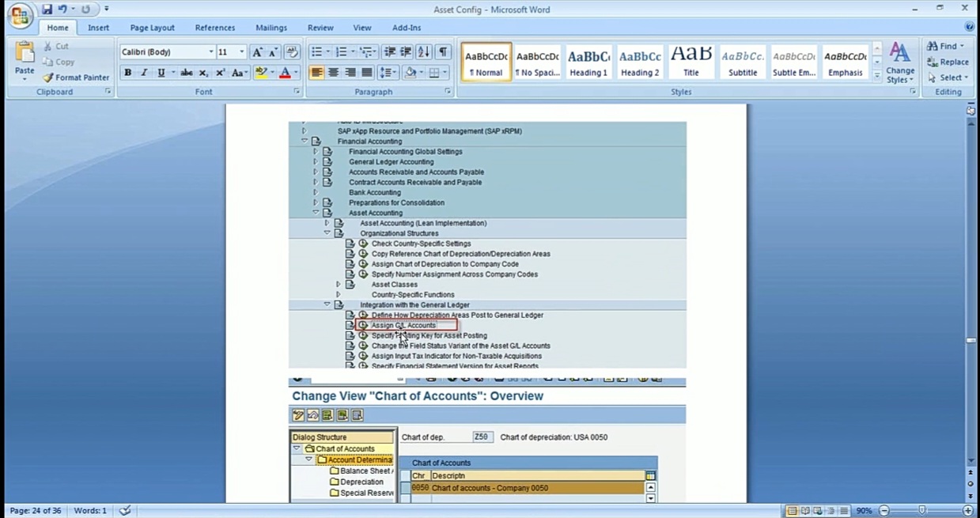
Task: Apply the Subtitle style
Action: tap(743, 62)
